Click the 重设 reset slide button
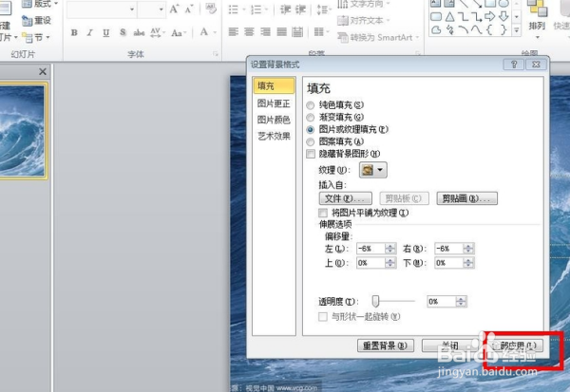This screenshot has width=570, height=392. click(x=36, y=21)
